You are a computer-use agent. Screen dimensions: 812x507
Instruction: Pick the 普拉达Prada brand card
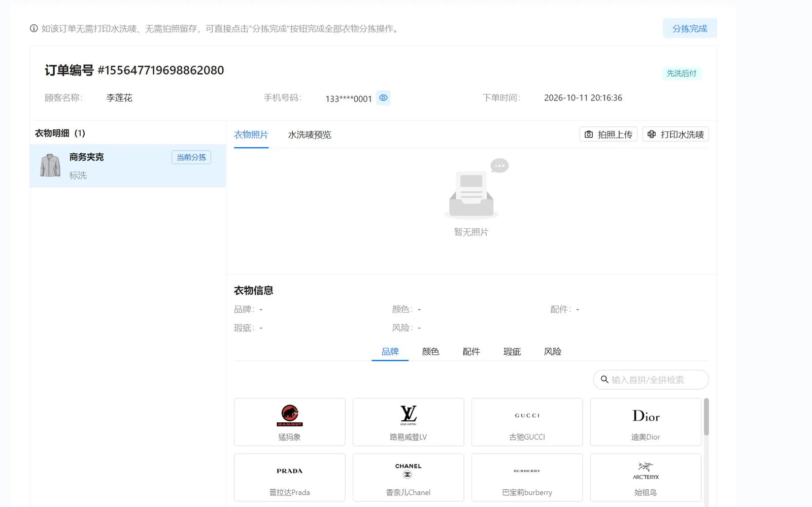pyautogui.click(x=290, y=478)
